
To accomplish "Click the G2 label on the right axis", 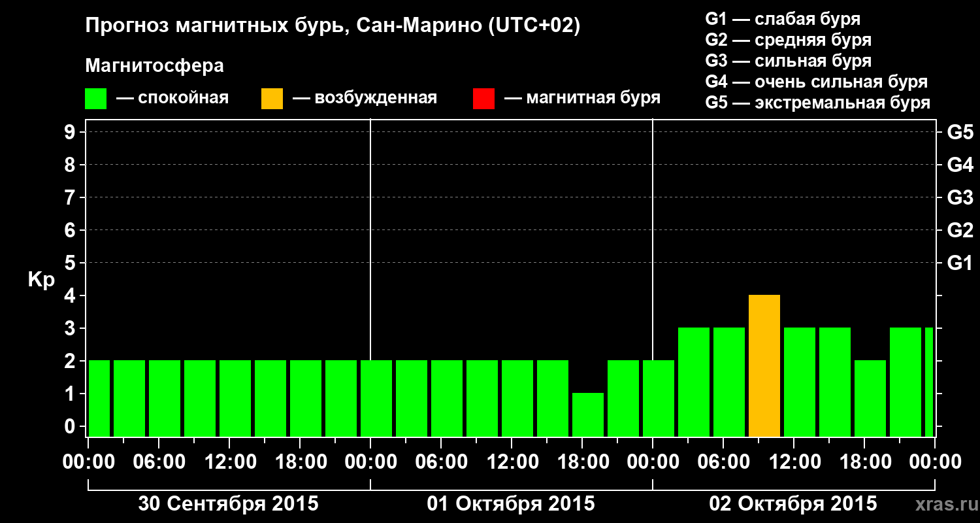I will click(960, 230).
